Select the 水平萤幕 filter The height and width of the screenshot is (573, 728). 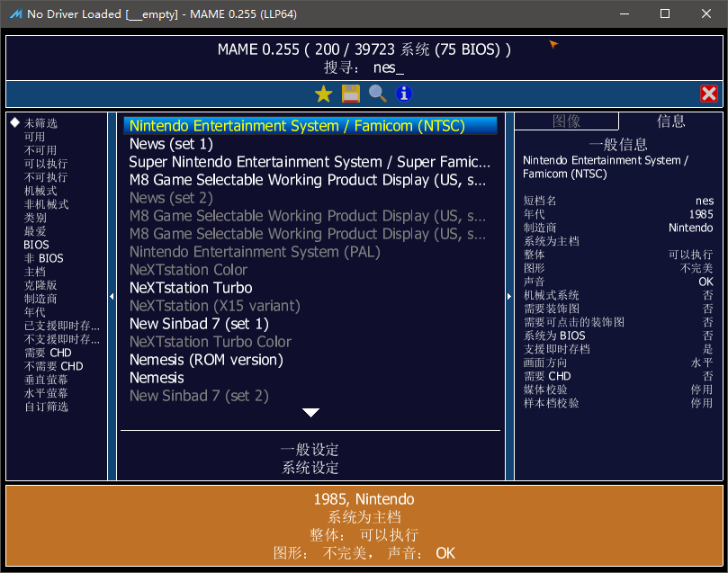point(46,393)
